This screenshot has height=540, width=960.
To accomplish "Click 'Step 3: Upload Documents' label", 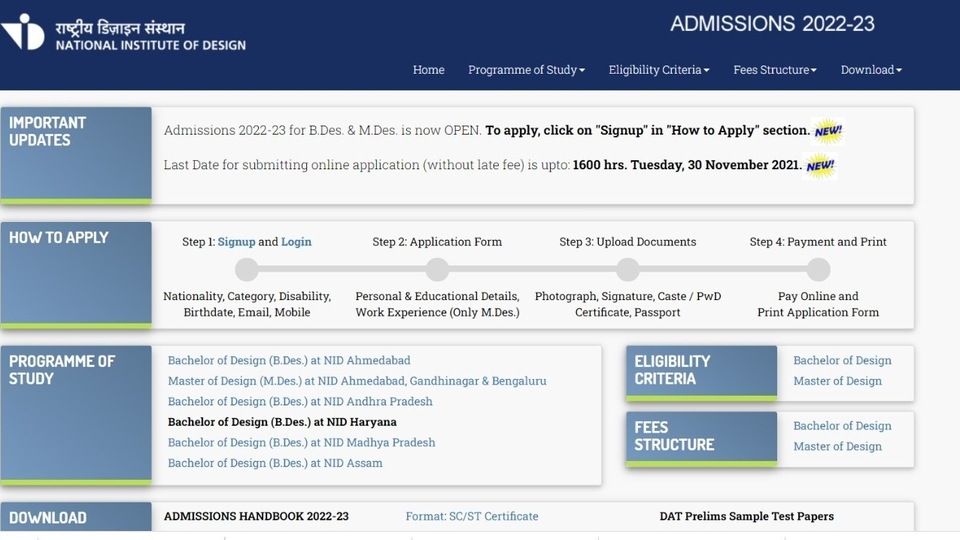I will pos(628,242).
